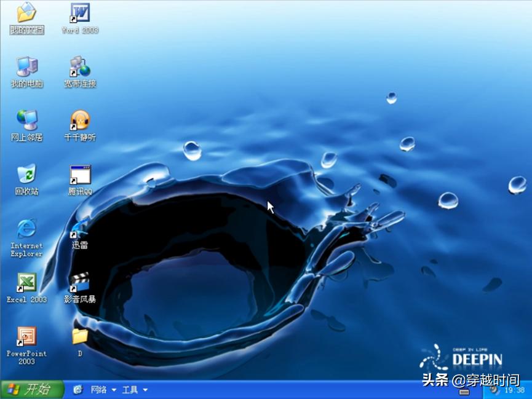Open 我的文档 (My Documents)
Screen dimensions: 532x399
pyautogui.click(x=25, y=14)
